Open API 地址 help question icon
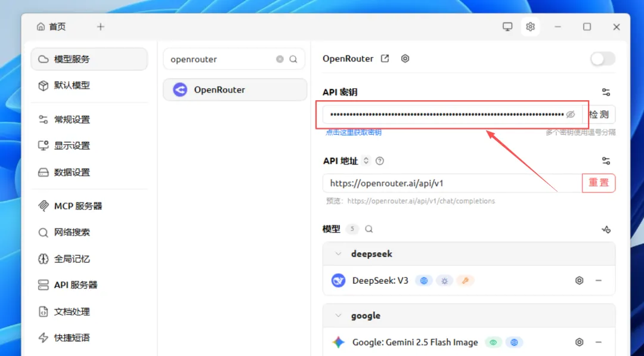644x356 pixels. point(379,161)
